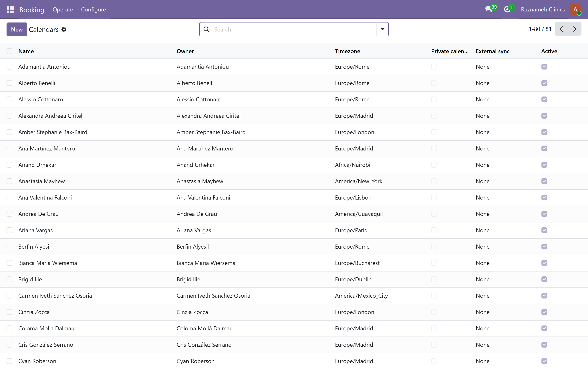The height and width of the screenshot is (368, 588).
Task: Click Africa/Nairobi timezone cell
Action: click(x=353, y=165)
